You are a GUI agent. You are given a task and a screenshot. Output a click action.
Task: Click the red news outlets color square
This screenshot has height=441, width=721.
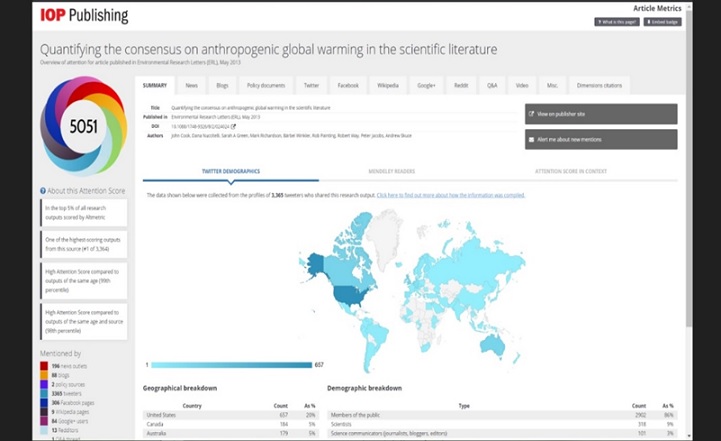click(x=43, y=367)
